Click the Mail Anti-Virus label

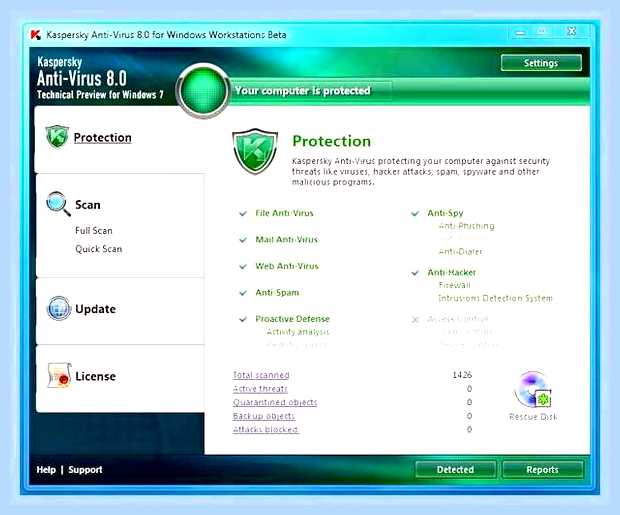pyautogui.click(x=287, y=240)
